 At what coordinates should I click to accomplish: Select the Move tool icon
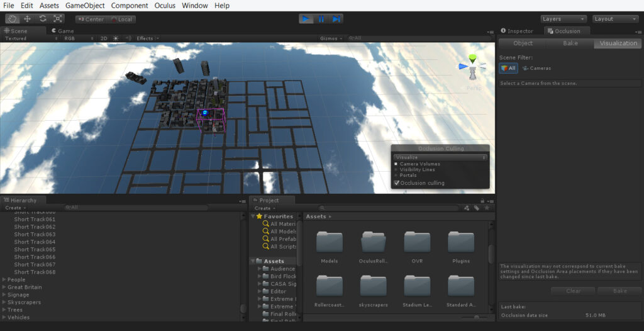coord(28,19)
